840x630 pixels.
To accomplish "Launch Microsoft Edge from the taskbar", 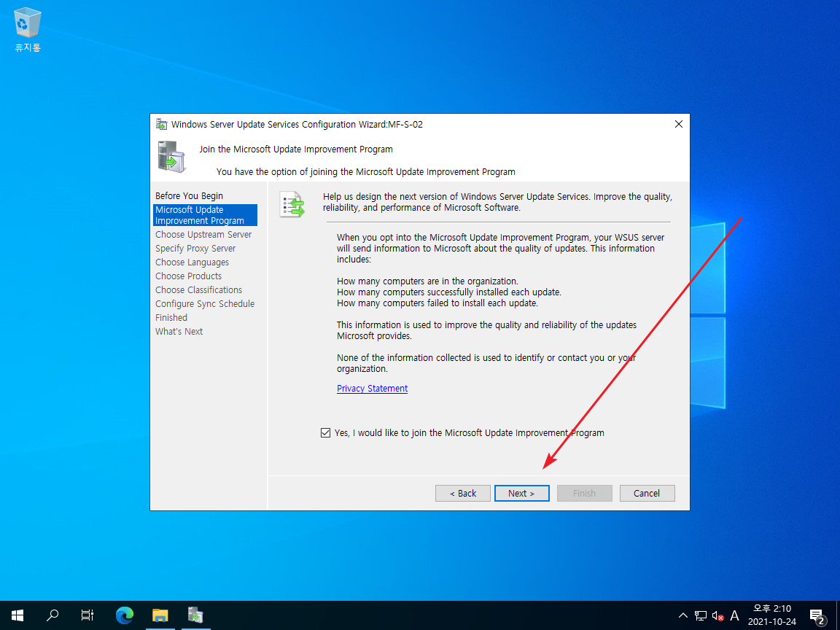I will point(125,615).
